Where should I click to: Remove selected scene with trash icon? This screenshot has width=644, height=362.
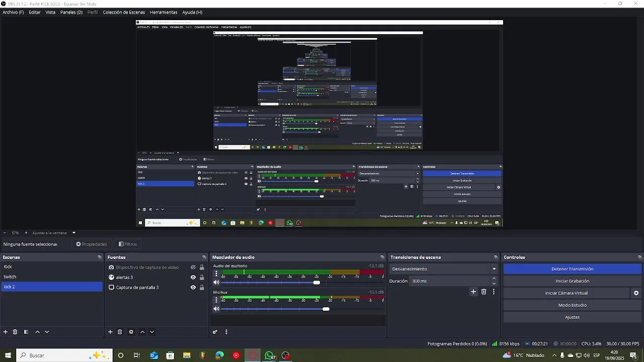[15, 332]
